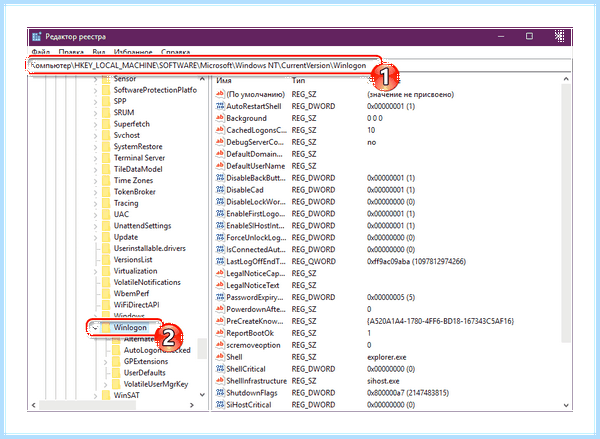This screenshot has width=600, height=439.
Task: Click the SiHostCritical DWORD icon
Action: [x=220, y=405]
